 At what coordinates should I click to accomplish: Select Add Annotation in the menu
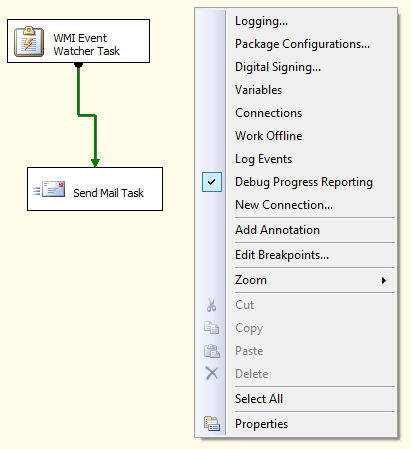pos(277,230)
